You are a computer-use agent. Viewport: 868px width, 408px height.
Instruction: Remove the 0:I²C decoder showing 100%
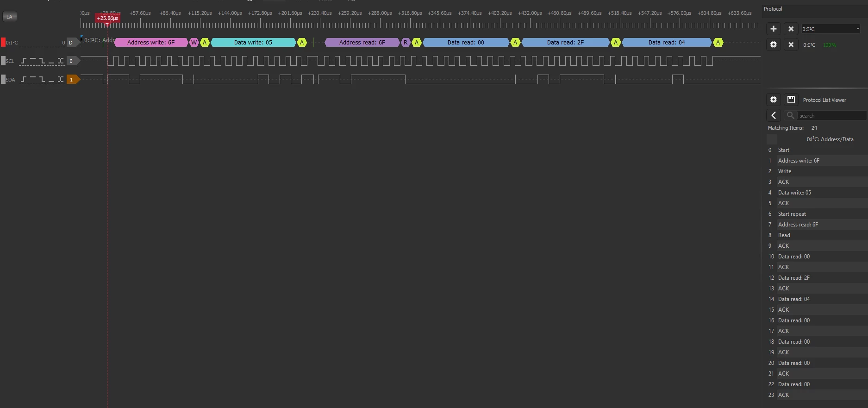tap(791, 44)
